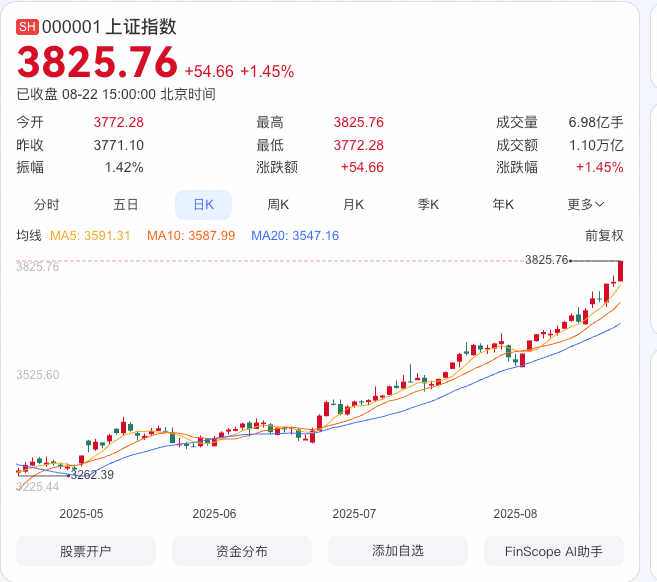Viewport: 657px width, 582px height.
Task: Click the MA10: 3587.99 indicator label
Action: (x=191, y=235)
